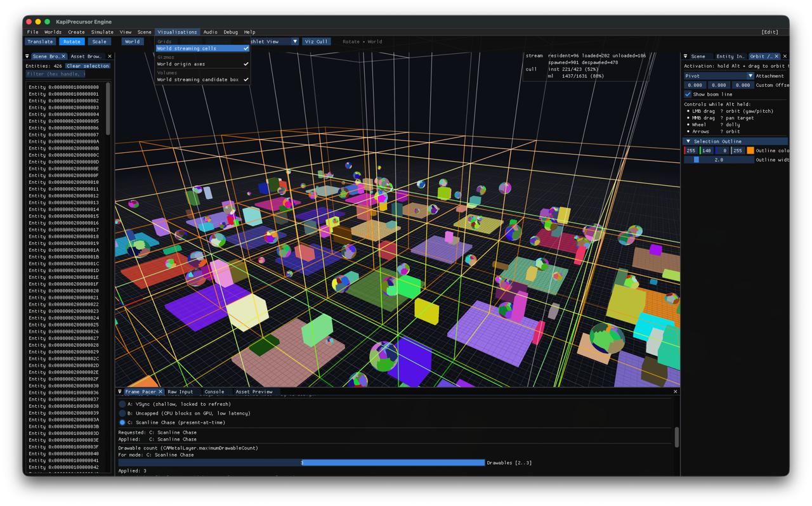Collapse the Selection Outline section
This screenshot has width=812, height=506.
[688, 141]
